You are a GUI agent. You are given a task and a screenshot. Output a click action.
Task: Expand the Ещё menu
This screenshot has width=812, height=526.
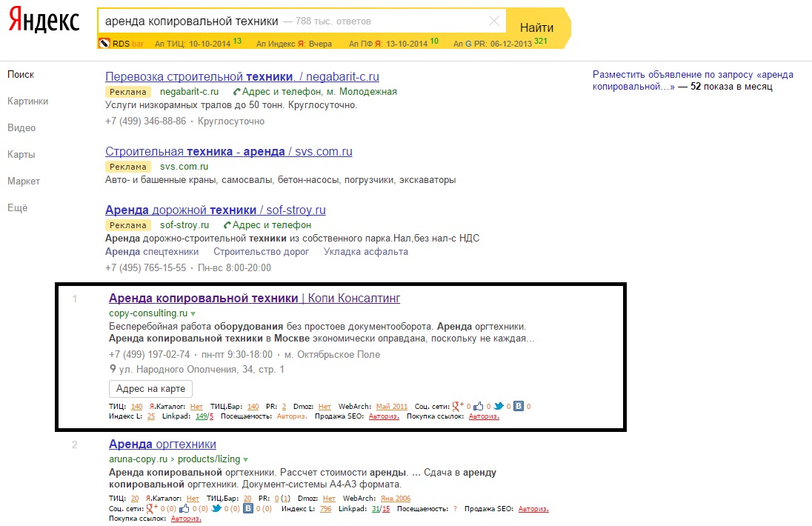click(18, 207)
